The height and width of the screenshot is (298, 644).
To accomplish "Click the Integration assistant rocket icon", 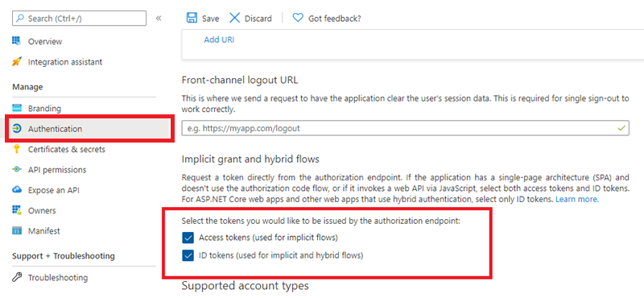I will pyautogui.click(x=17, y=62).
